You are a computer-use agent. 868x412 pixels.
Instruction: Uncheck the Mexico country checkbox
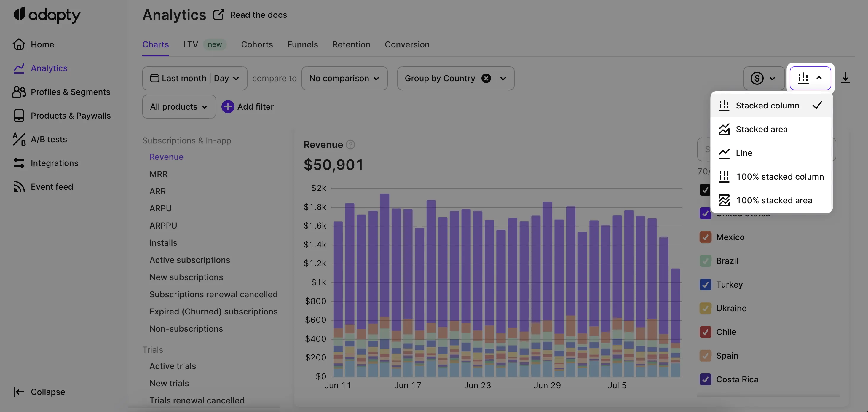pyautogui.click(x=705, y=237)
